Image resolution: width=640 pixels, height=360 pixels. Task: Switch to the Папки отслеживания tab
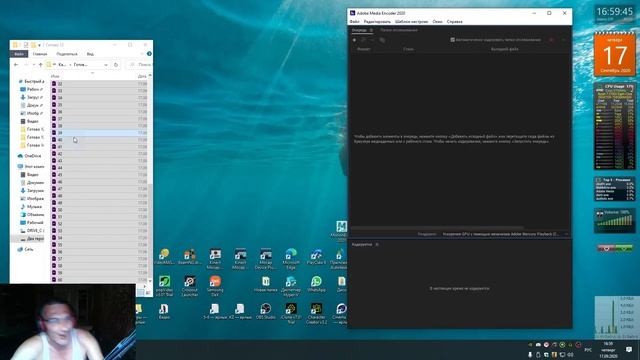point(399,30)
